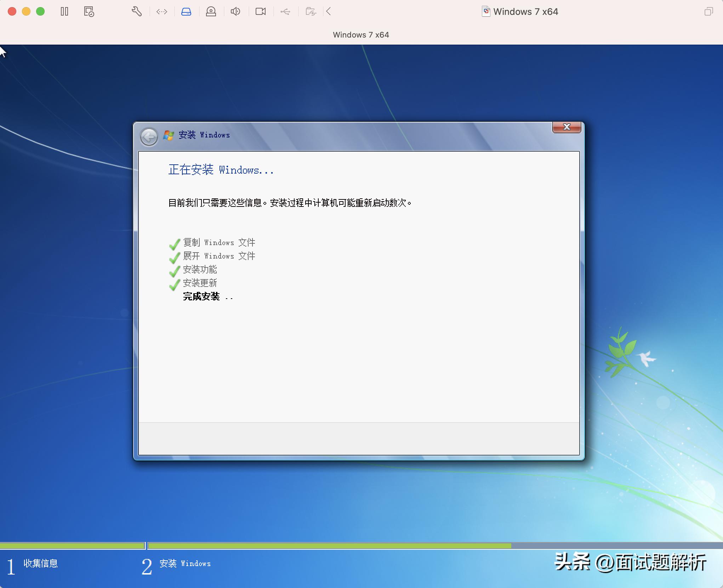Close the Install Windows dialog
Viewport: 723px width, 588px height.
[x=567, y=127]
